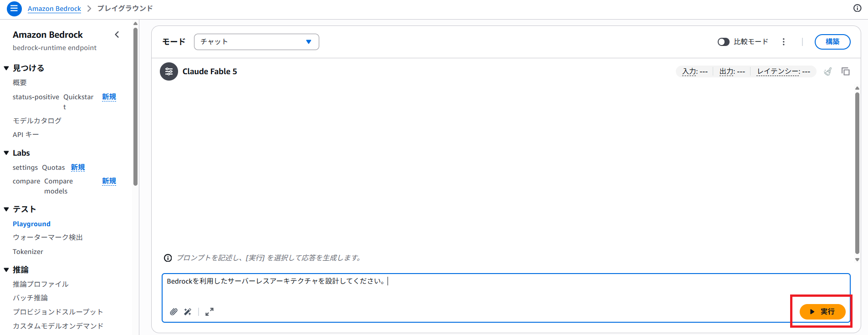This screenshot has height=335, width=868.
Task: Collapse the テスト section
Action: tap(6, 209)
